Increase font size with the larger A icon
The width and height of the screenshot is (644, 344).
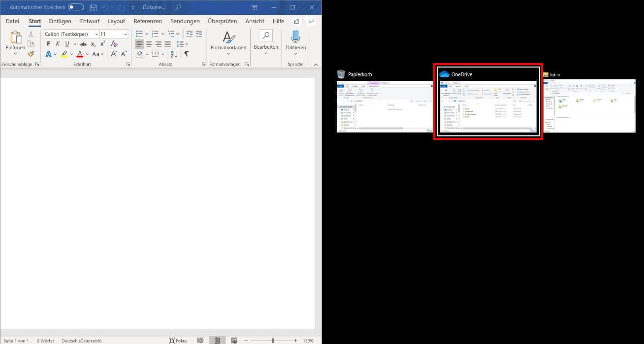pyautogui.click(x=114, y=54)
